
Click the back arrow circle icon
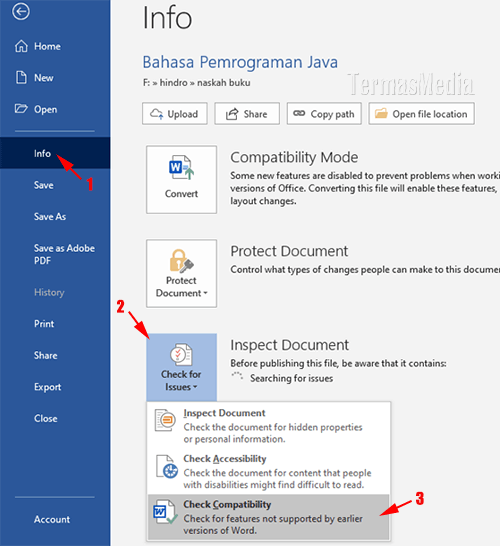[x=21, y=11]
